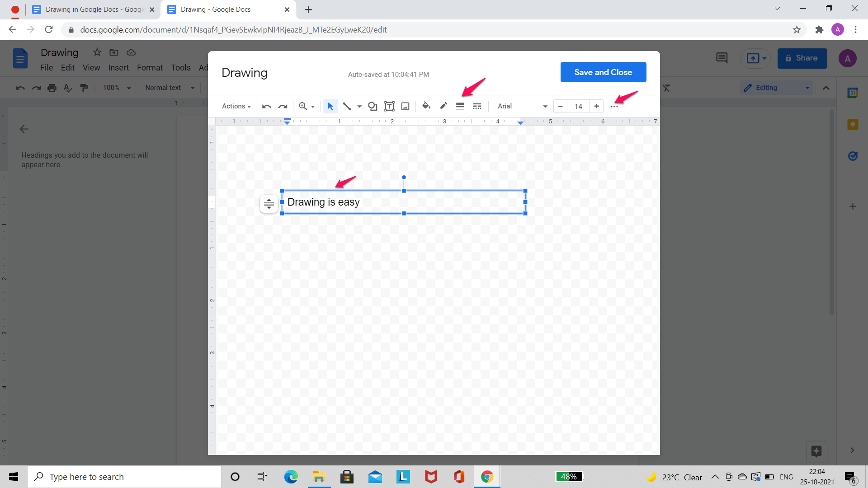Open the border style options
The image size is (868, 488).
(x=476, y=106)
